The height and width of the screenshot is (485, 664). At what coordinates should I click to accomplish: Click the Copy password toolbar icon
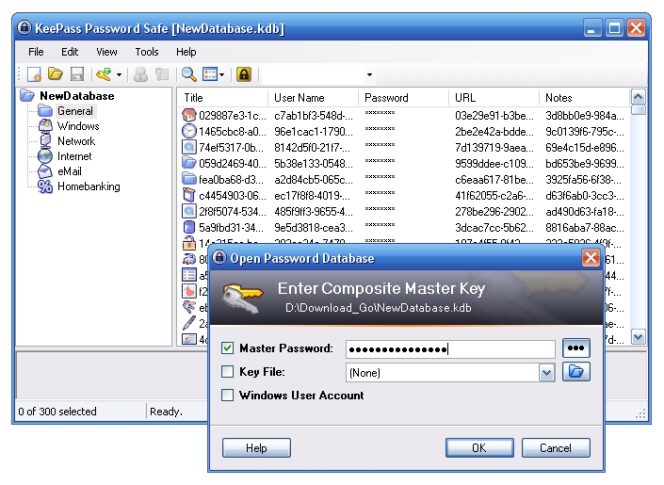coord(162,75)
